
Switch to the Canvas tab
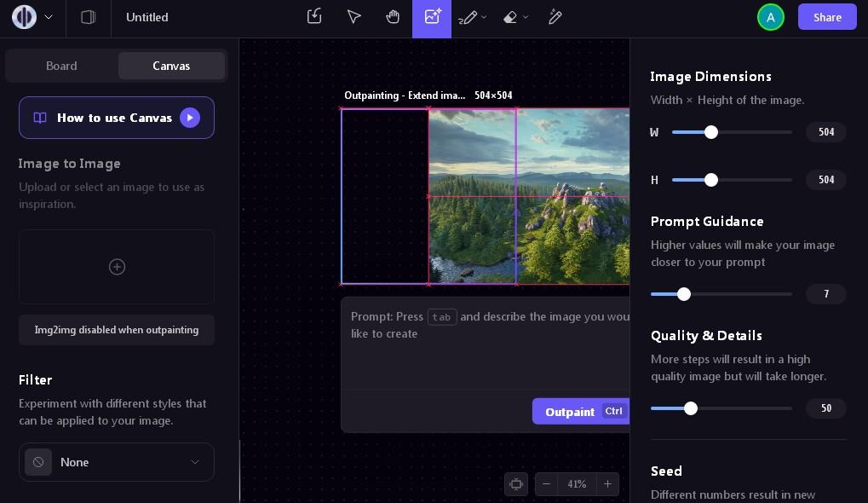coord(171,66)
